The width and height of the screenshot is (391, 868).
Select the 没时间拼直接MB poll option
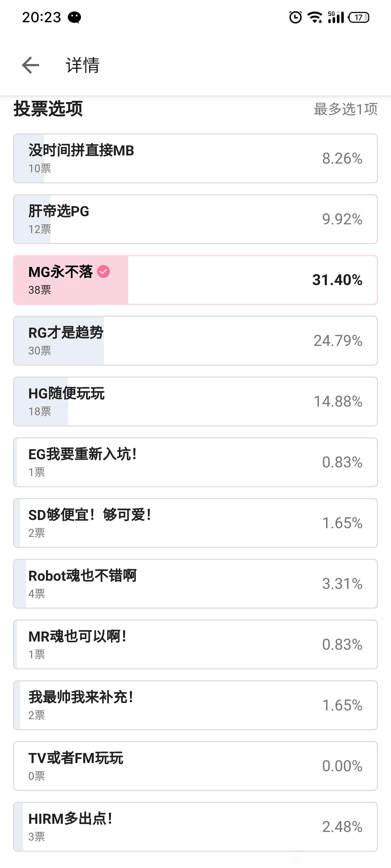(x=195, y=158)
